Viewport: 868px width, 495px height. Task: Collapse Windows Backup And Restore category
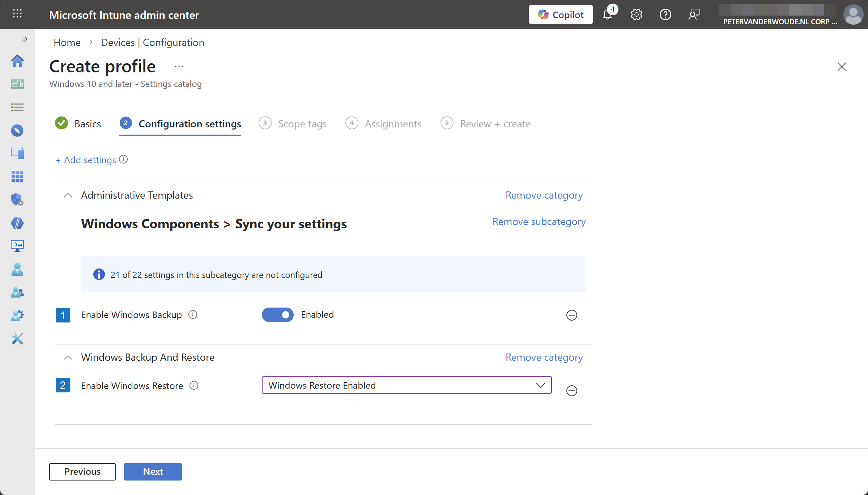tap(68, 357)
